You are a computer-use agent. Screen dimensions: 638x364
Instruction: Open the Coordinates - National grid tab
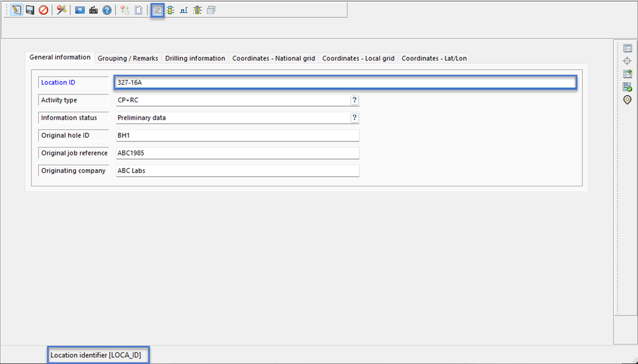[274, 59]
